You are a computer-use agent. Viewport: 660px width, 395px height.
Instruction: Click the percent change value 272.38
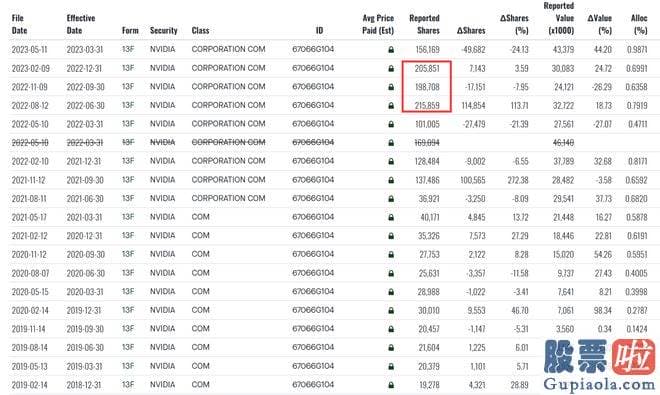518,180
